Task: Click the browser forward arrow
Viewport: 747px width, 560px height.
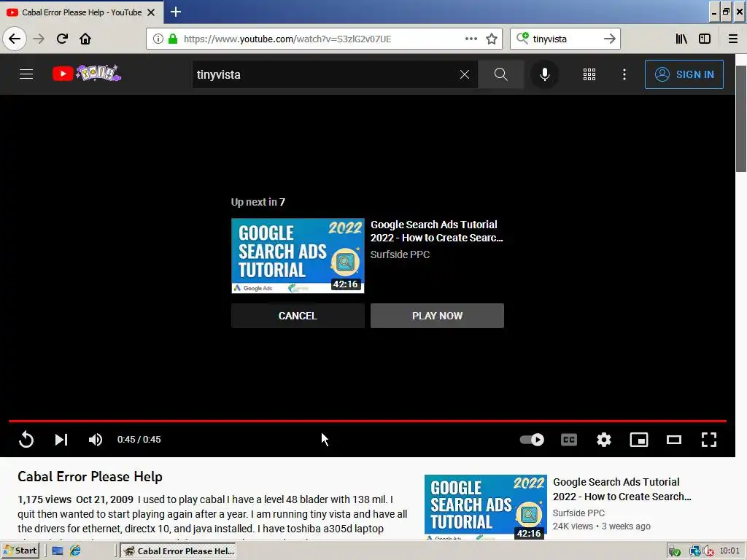Action: tap(39, 39)
